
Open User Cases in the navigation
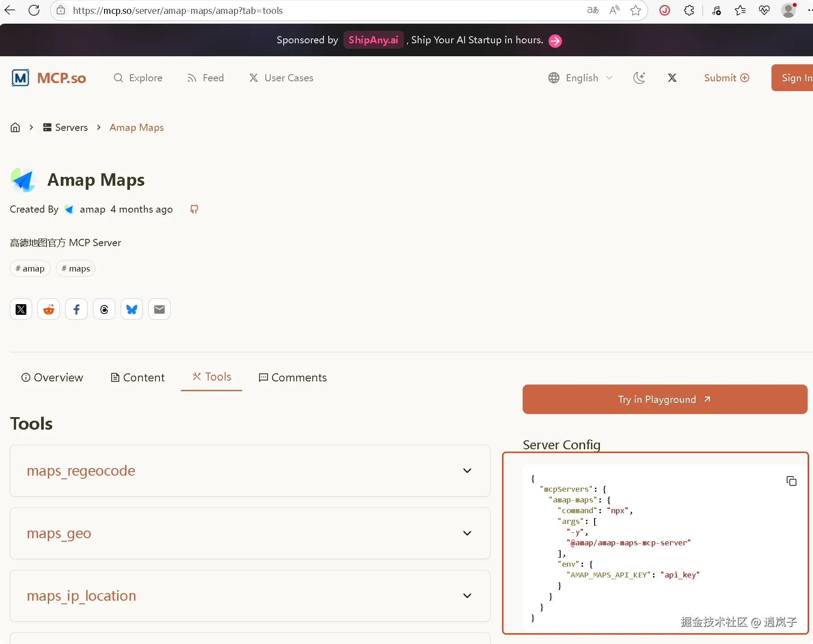pos(281,78)
